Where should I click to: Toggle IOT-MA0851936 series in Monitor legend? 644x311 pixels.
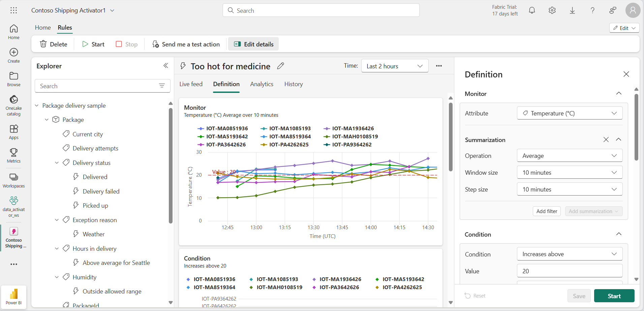(223, 129)
